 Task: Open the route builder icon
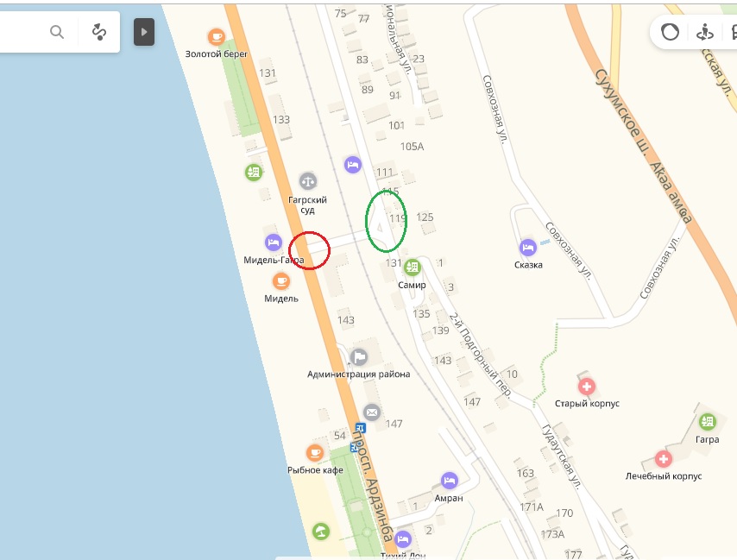click(99, 32)
